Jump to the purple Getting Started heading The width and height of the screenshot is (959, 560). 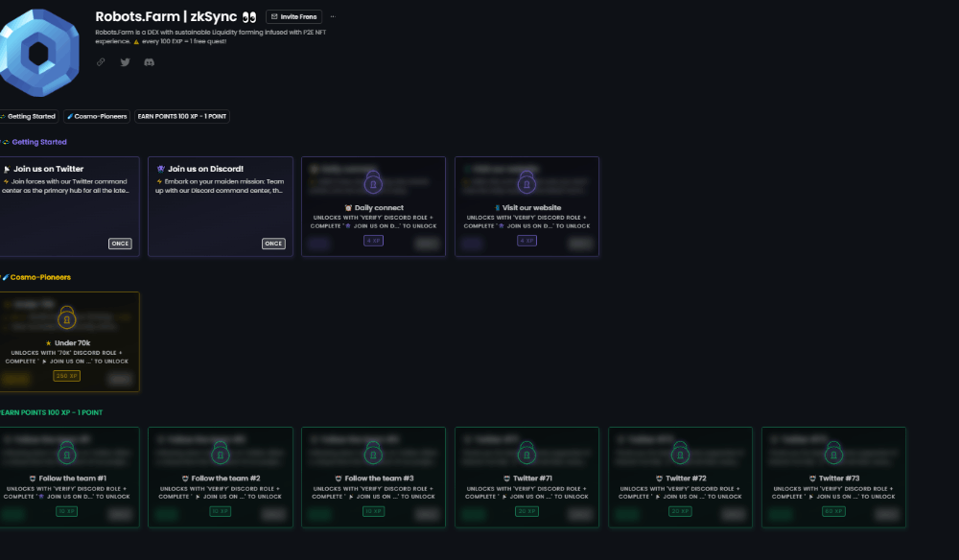39,142
